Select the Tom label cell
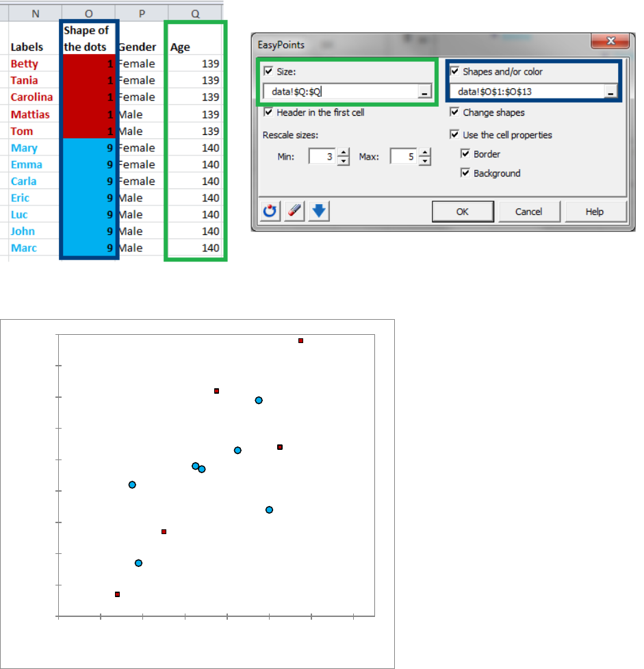Image resolution: width=644 pixels, height=669 pixels. coord(36,131)
